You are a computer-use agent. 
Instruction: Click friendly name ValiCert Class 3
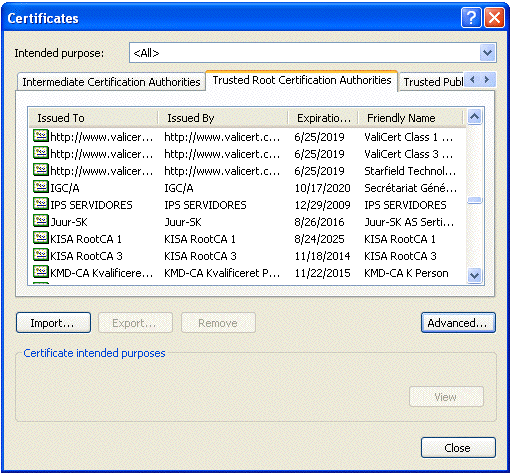pyautogui.click(x=409, y=154)
